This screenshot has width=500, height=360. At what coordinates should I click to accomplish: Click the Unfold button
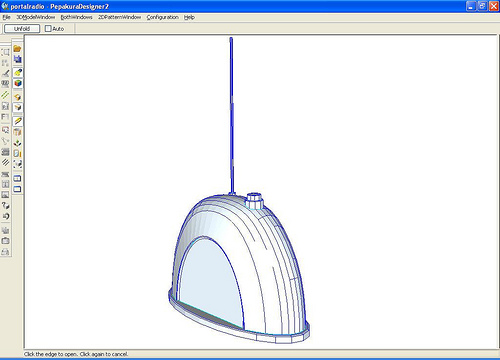click(22, 29)
